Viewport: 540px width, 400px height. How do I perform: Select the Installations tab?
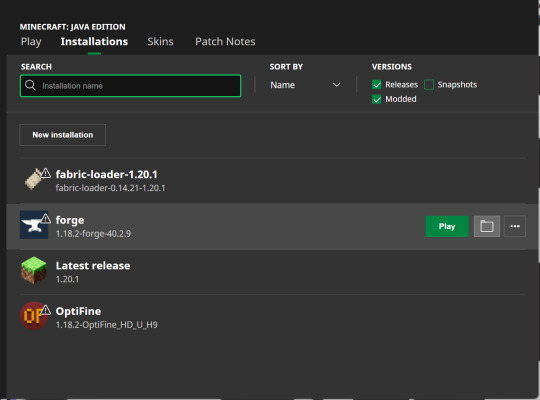94,42
